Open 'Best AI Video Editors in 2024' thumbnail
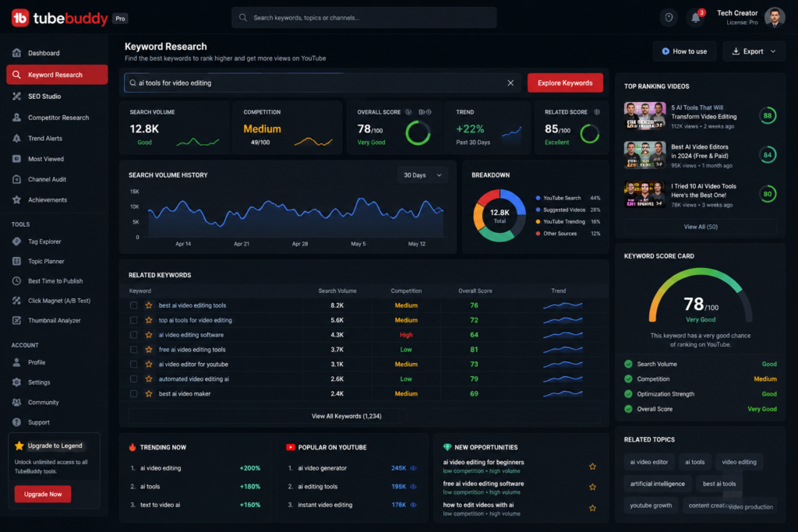Screen dimensions: 798x532 (644, 155)
